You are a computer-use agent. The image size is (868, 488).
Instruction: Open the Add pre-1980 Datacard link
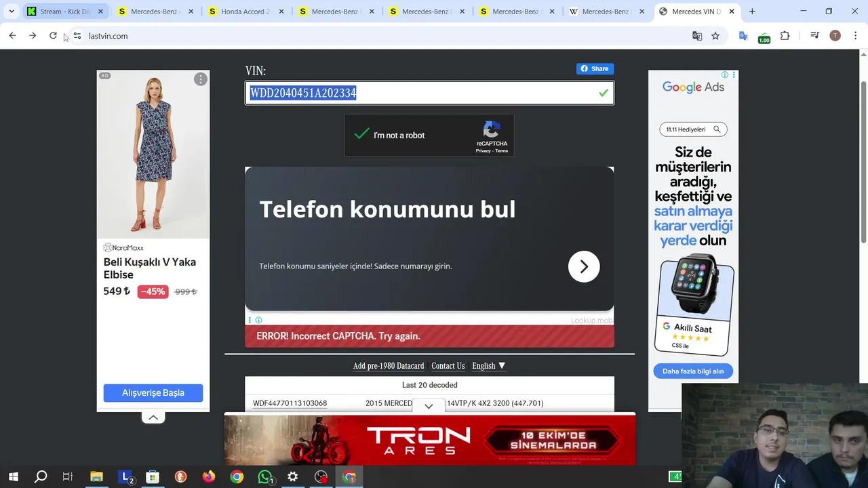click(x=389, y=366)
